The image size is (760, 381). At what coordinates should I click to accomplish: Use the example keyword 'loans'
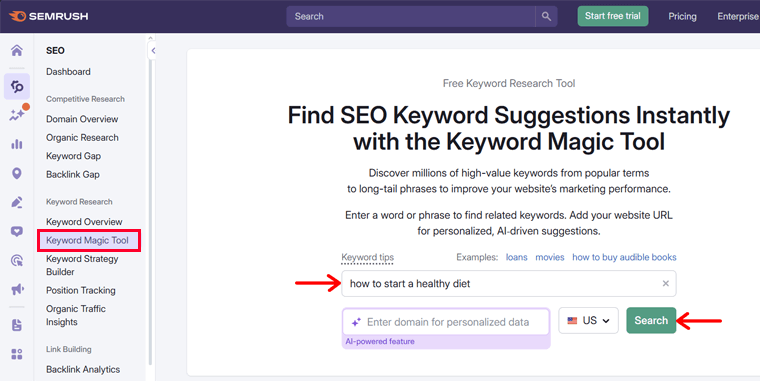point(517,257)
